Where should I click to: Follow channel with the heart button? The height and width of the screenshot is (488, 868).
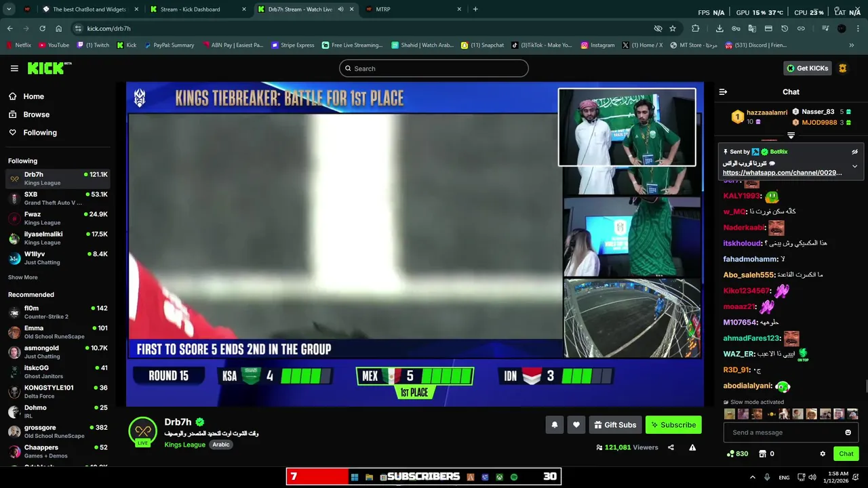(576, 425)
